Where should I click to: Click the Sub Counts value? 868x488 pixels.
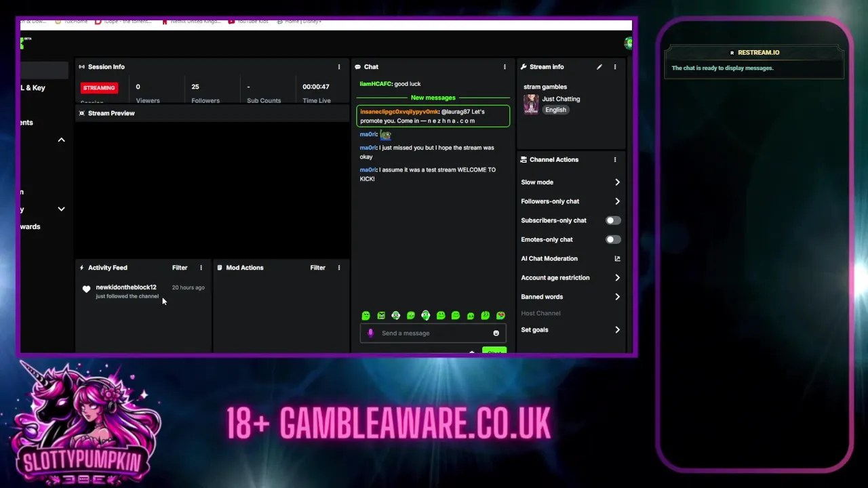(248, 87)
